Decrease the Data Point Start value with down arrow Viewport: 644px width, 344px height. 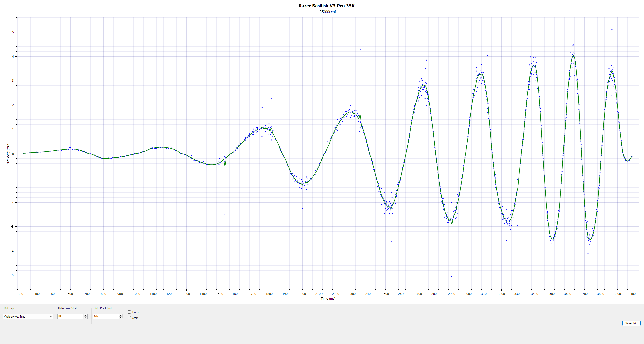(x=85, y=317)
